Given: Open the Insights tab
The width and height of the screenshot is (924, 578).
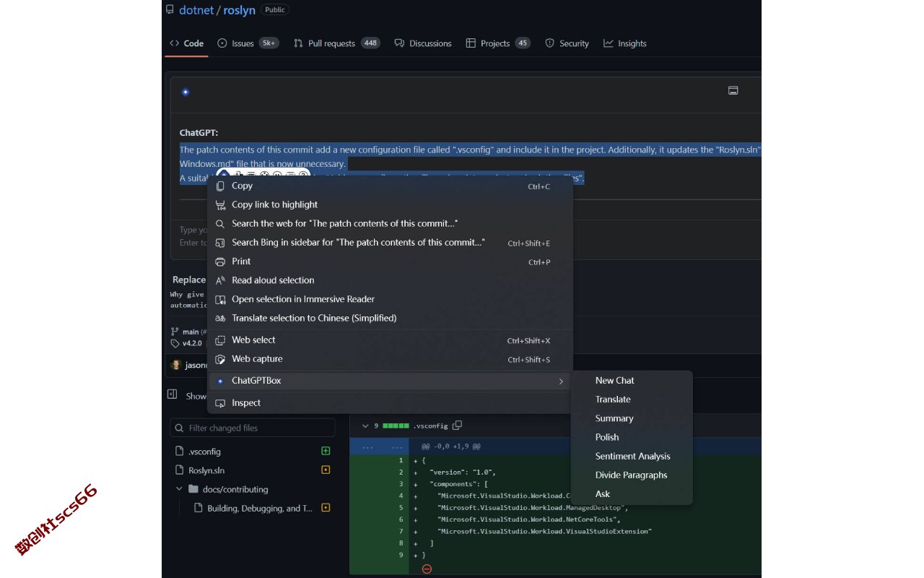Looking at the screenshot, I should pyautogui.click(x=625, y=43).
